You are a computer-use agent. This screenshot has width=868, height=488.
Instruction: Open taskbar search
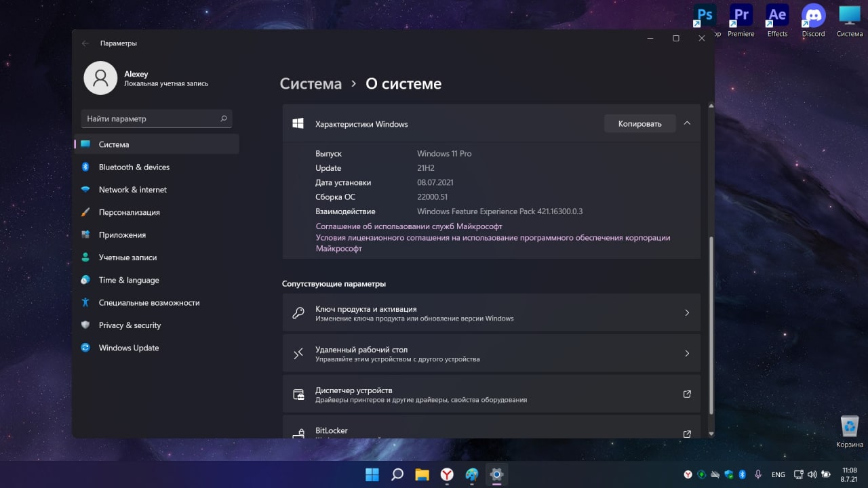397,474
